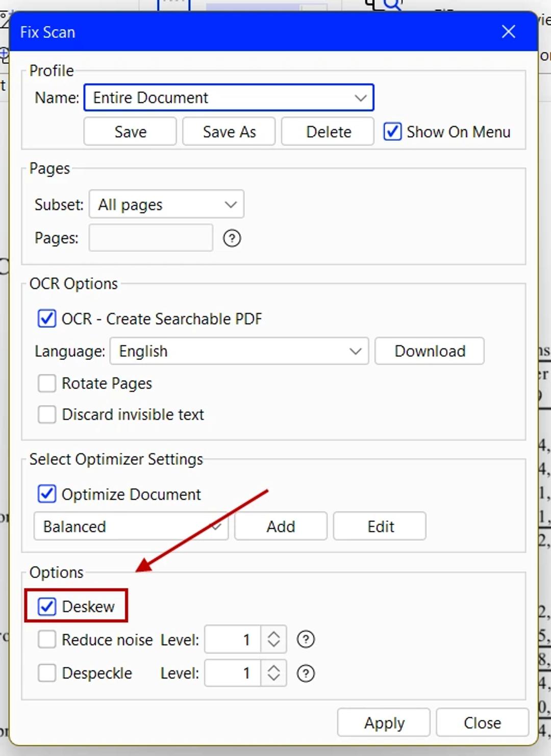
Task: Click the Despeckle level spinner arrows
Action: 274,673
